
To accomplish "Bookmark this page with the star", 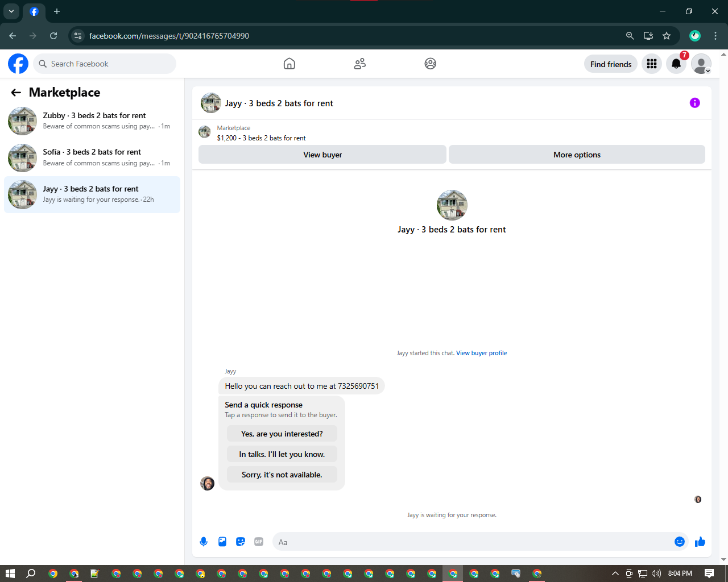I will tap(667, 36).
